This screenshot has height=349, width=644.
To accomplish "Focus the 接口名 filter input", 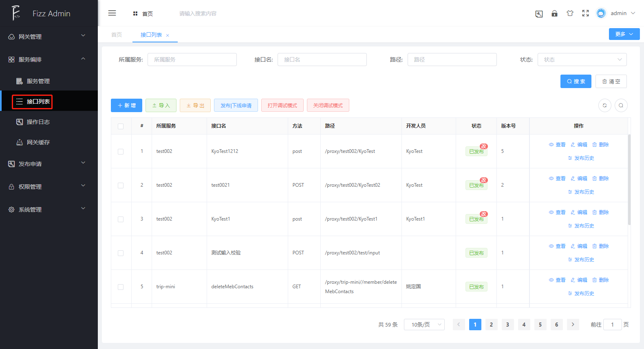I will click(322, 60).
